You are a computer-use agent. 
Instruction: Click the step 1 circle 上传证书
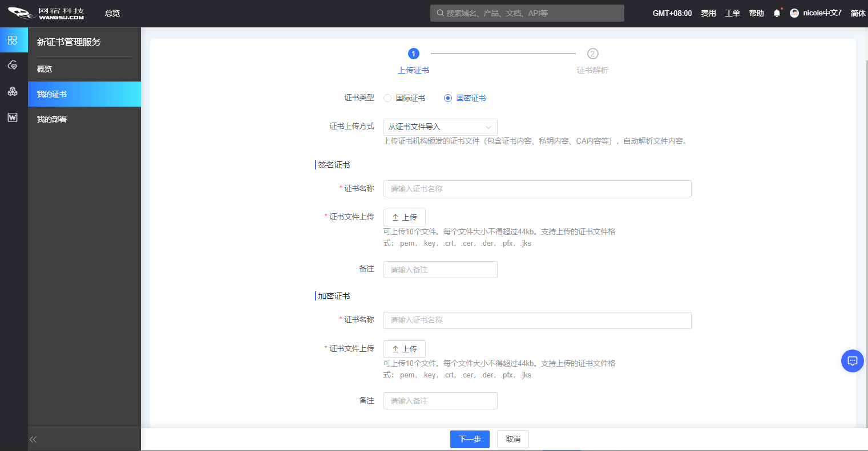coord(414,54)
